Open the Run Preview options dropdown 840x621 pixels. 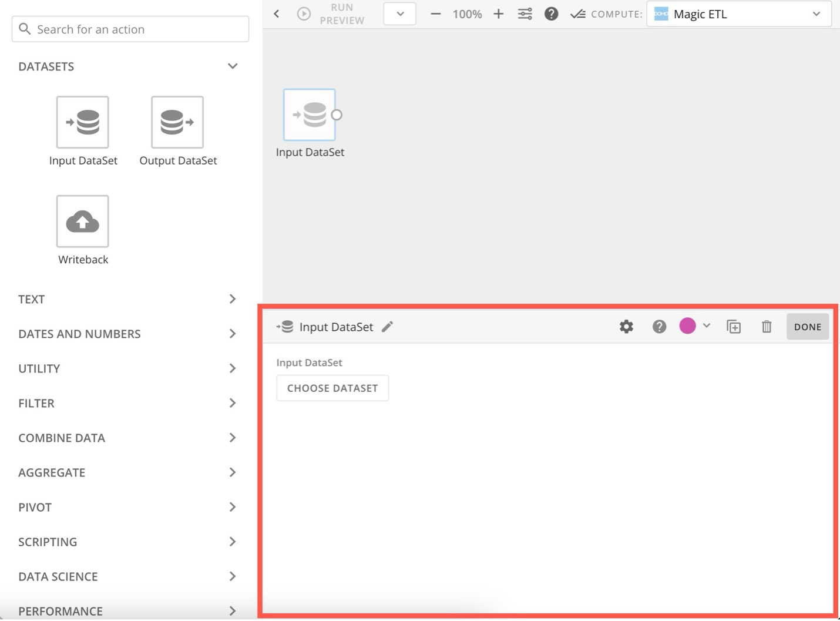point(399,14)
